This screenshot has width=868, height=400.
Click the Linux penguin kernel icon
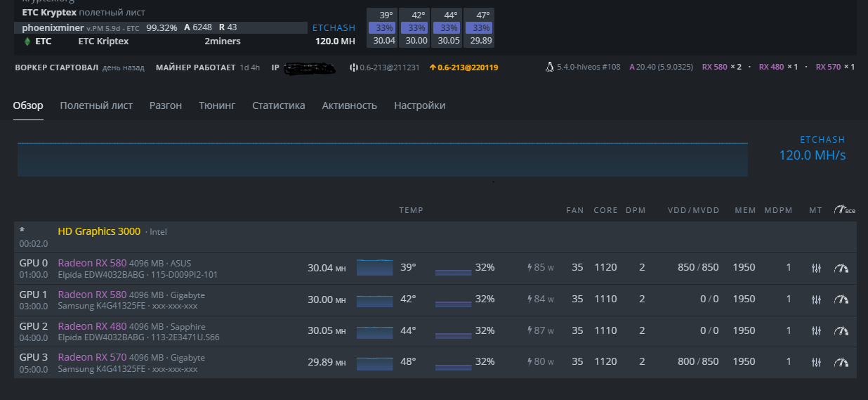[550, 67]
